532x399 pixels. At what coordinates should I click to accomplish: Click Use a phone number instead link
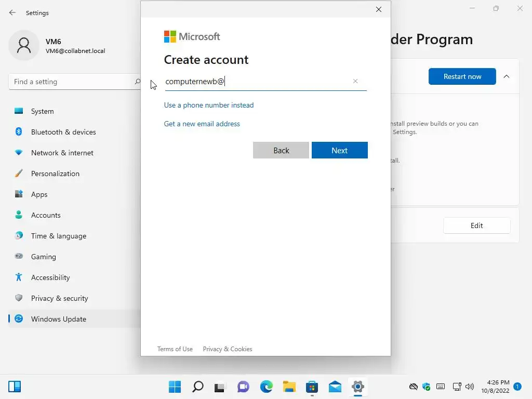pyautogui.click(x=209, y=105)
